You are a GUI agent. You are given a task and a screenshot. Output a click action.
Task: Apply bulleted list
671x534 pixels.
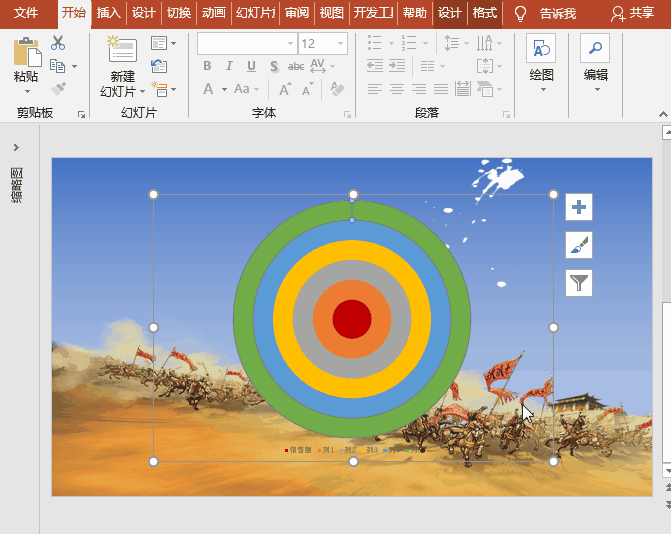pos(374,43)
